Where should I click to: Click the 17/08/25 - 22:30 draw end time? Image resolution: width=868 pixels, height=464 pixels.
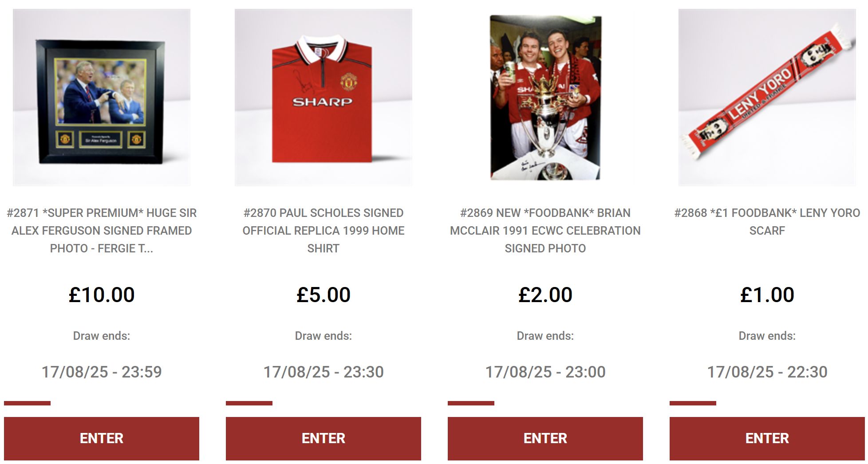pos(767,372)
